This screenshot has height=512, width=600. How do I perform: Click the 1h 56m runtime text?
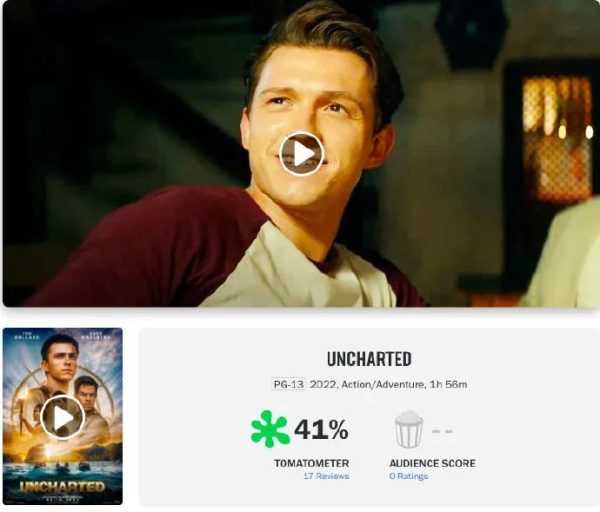point(448,384)
